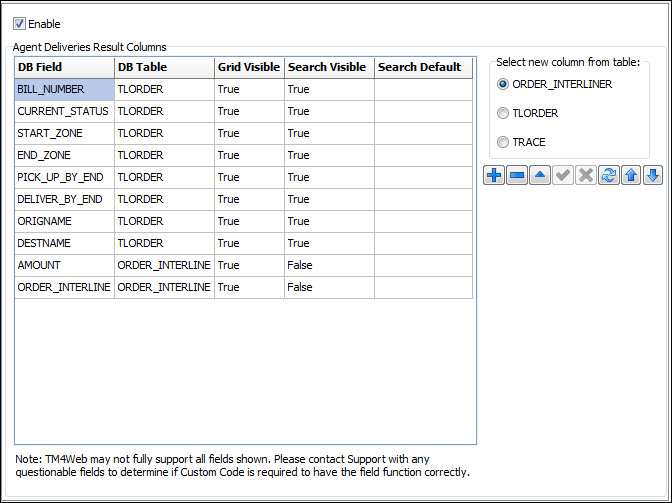Click the DB Field column header
The height and width of the screenshot is (503, 672).
tap(64, 67)
